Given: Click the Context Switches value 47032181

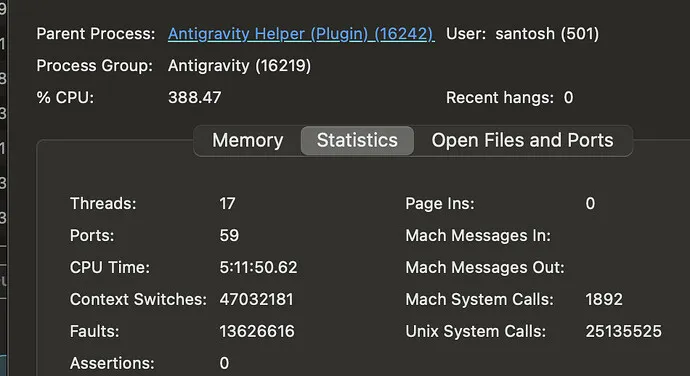Looking at the screenshot, I should pos(257,299).
